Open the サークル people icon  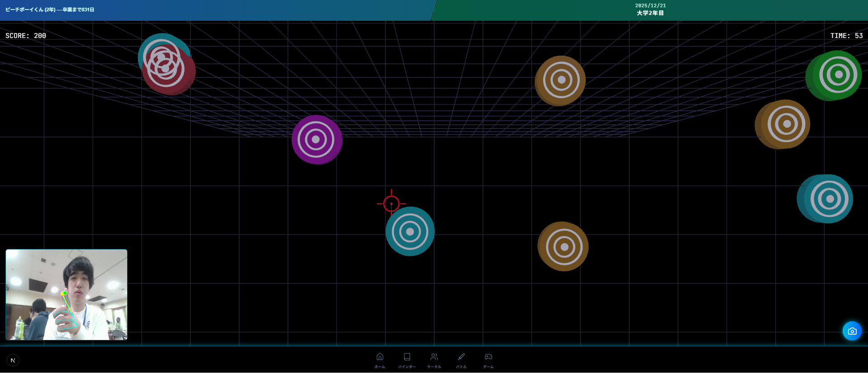tap(434, 360)
